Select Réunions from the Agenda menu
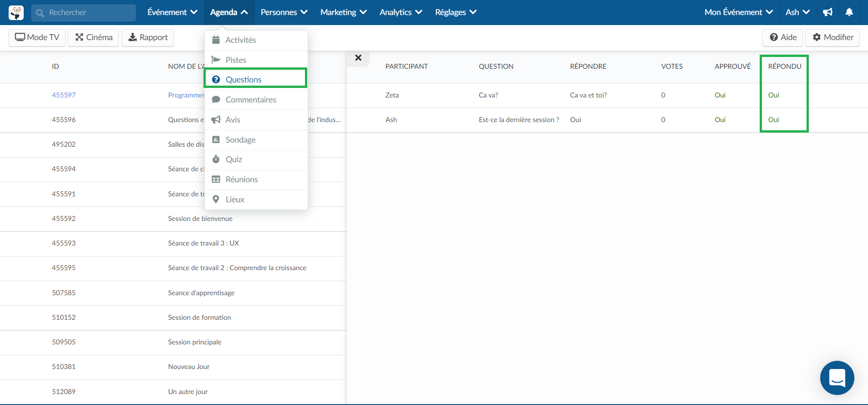The height and width of the screenshot is (405, 868). click(256, 179)
